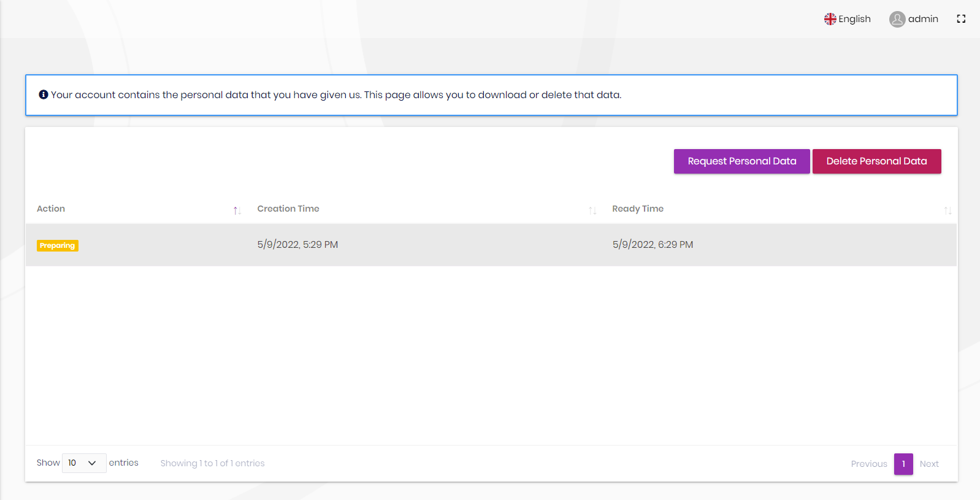Viewport: 980px width, 500px height.
Task: Click sort arrows on Creation Time column
Action: (x=592, y=210)
